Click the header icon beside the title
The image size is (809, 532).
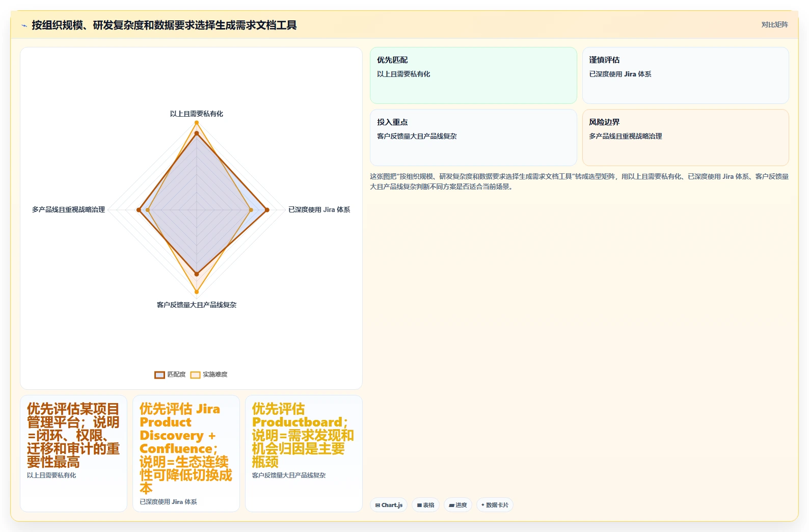click(x=24, y=25)
